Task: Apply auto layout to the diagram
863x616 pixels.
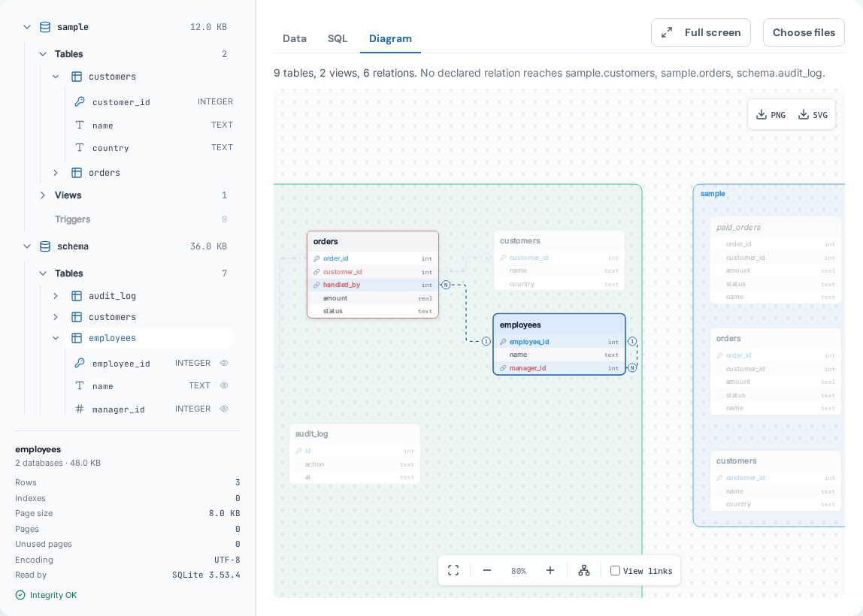Action: pos(584,570)
